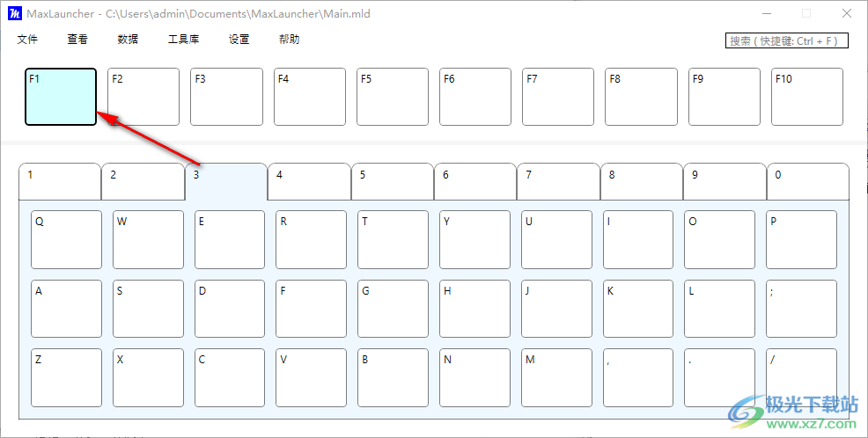
Task: Open the 文件 menu
Action: [x=27, y=40]
